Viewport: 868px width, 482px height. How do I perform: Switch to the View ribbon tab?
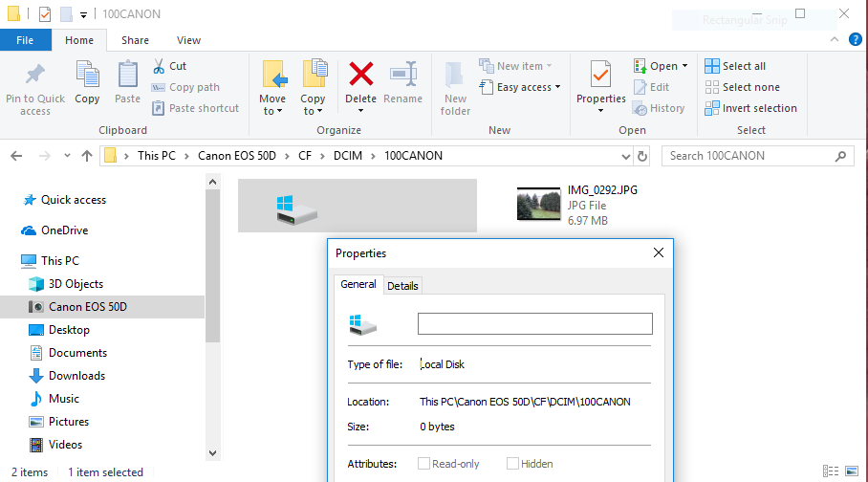click(x=188, y=40)
